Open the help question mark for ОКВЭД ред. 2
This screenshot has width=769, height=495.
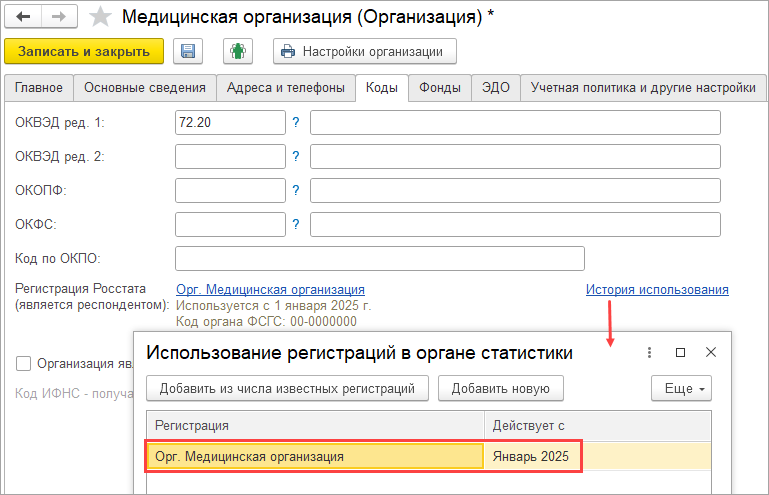pos(296,156)
